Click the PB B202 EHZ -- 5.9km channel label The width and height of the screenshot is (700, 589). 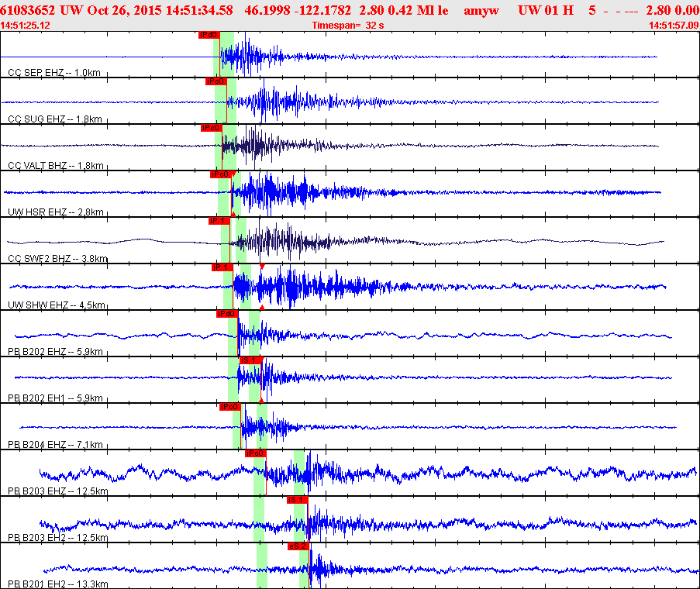(x=55, y=351)
